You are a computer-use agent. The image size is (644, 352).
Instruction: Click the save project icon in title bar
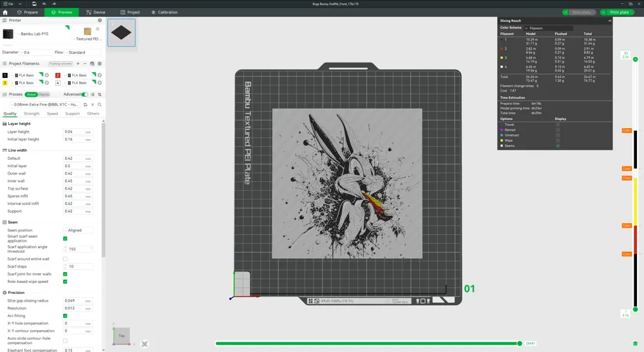[35, 4]
